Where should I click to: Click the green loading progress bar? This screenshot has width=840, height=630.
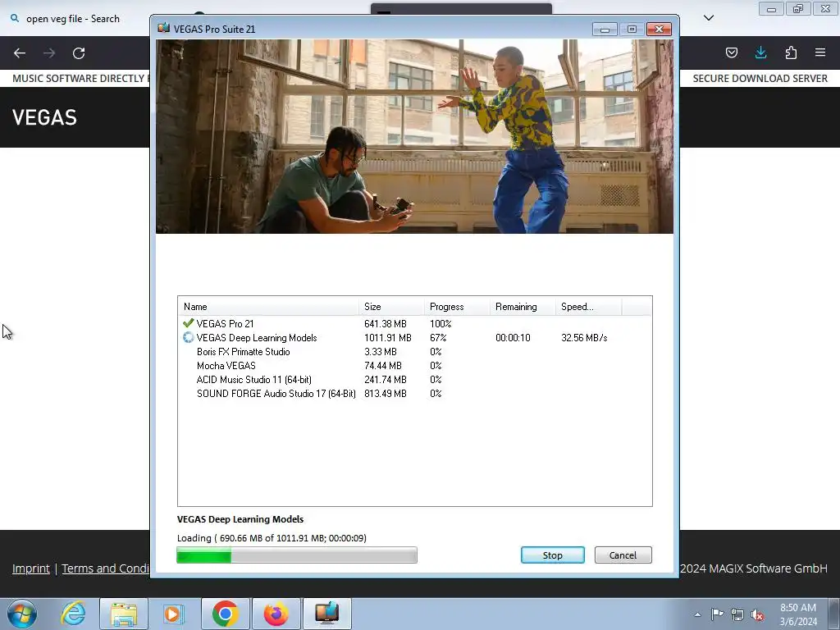click(x=297, y=555)
